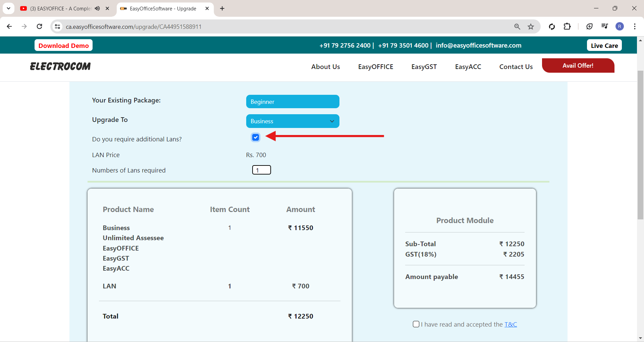
Task: Open Chrome three-dot menu
Action: pos(635,26)
